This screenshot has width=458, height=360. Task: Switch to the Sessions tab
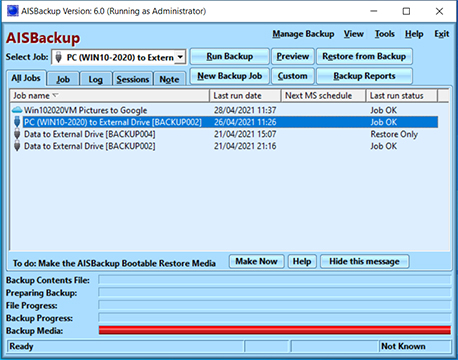coord(133,79)
